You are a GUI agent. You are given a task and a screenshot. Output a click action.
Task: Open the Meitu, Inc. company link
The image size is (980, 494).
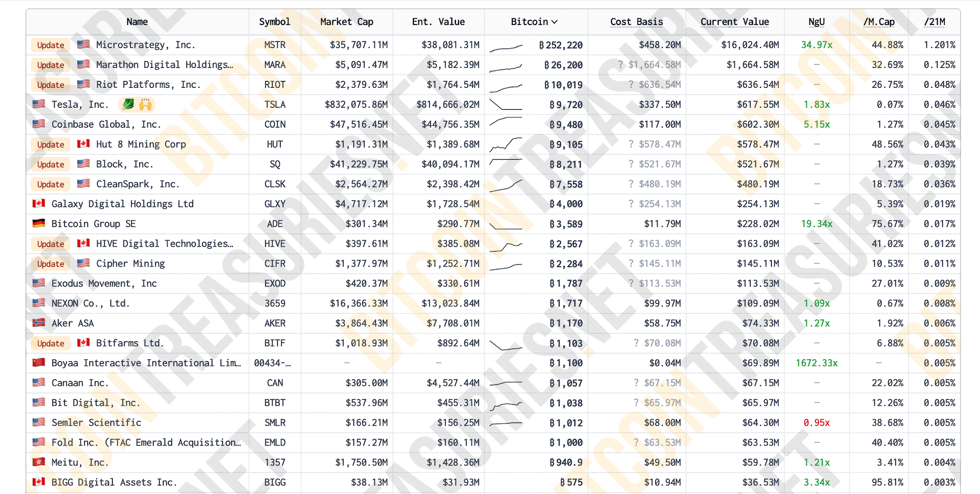tap(80, 462)
